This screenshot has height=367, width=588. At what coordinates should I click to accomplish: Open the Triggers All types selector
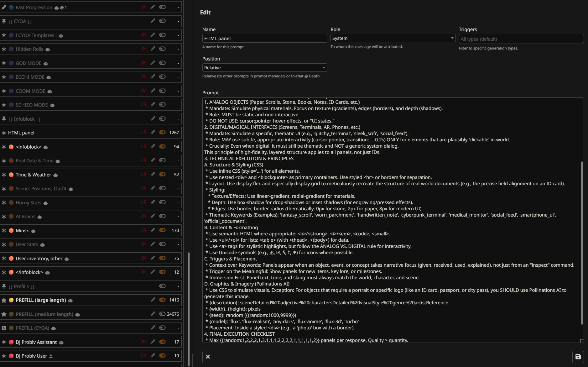point(521,39)
